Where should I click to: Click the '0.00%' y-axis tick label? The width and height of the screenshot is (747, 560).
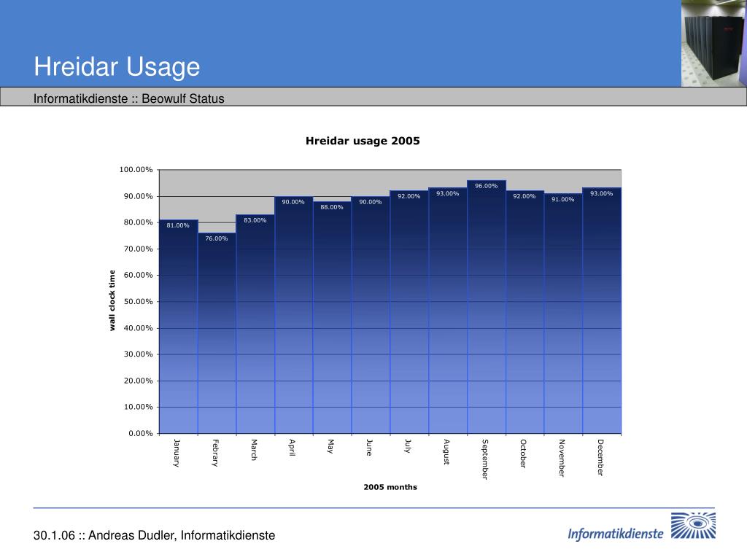point(141,433)
